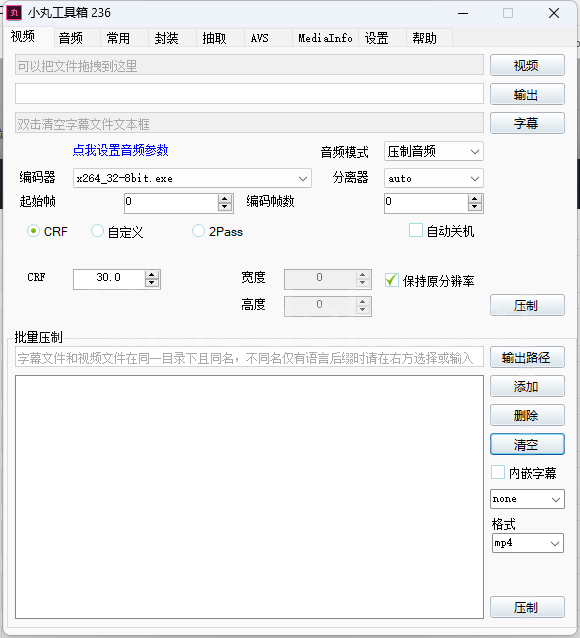The image size is (580, 638).
Task: Switch to the MediaInfo tab
Action: click(325, 38)
